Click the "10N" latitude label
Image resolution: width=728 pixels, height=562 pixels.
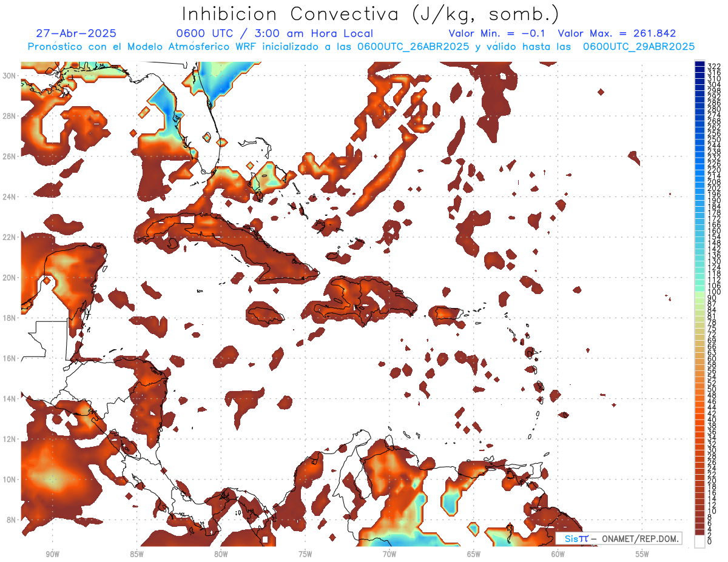(9, 480)
